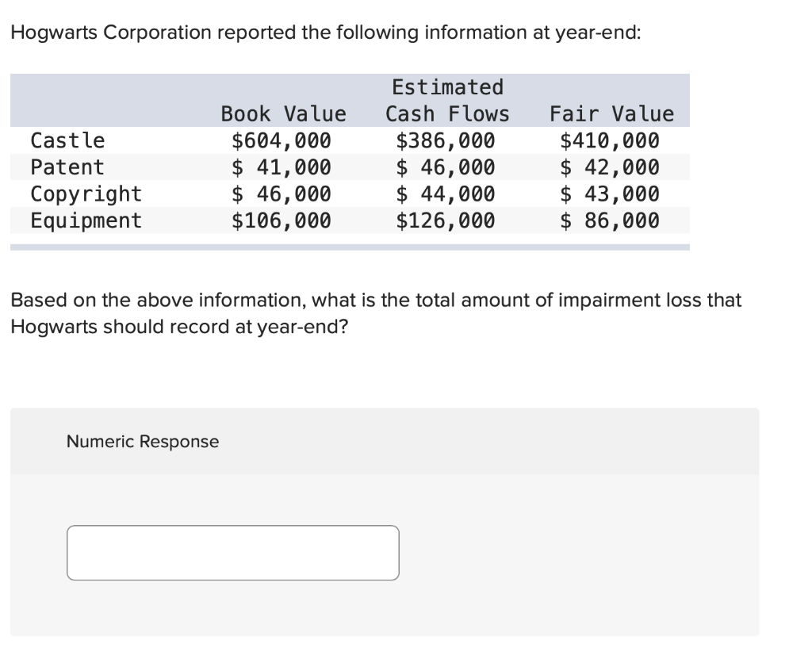The image size is (812, 663).
Task: Click the numeric response input field
Action: click(x=232, y=553)
